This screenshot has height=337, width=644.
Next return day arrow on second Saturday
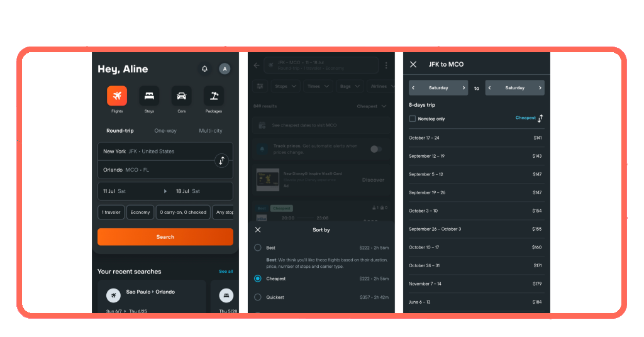coord(540,88)
